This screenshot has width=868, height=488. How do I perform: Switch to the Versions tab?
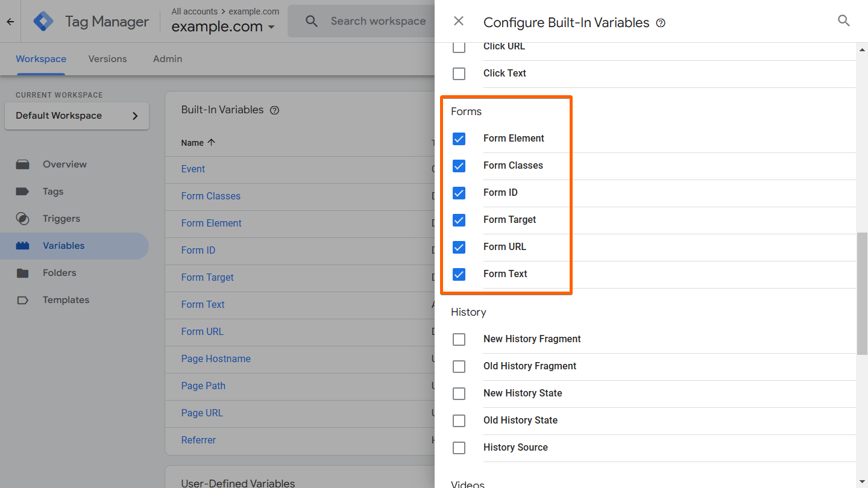107,59
